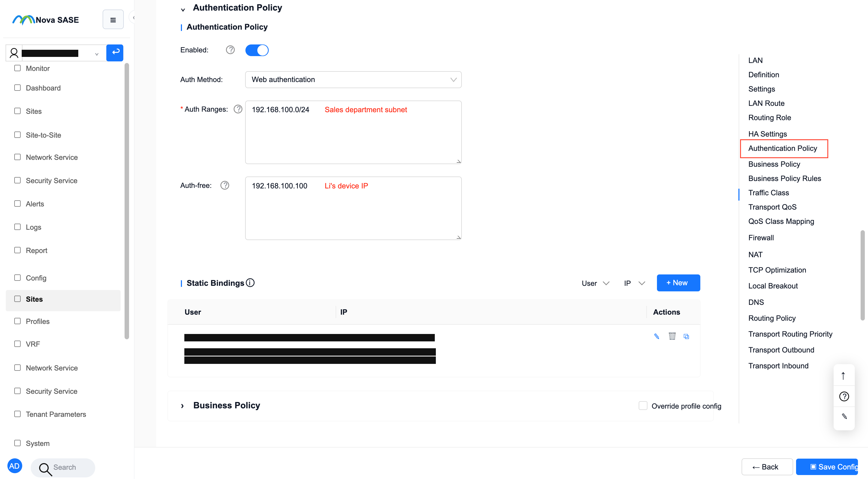This screenshot has height=479, width=868.
Task: Click the search magnifier icon
Action: (x=45, y=469)
